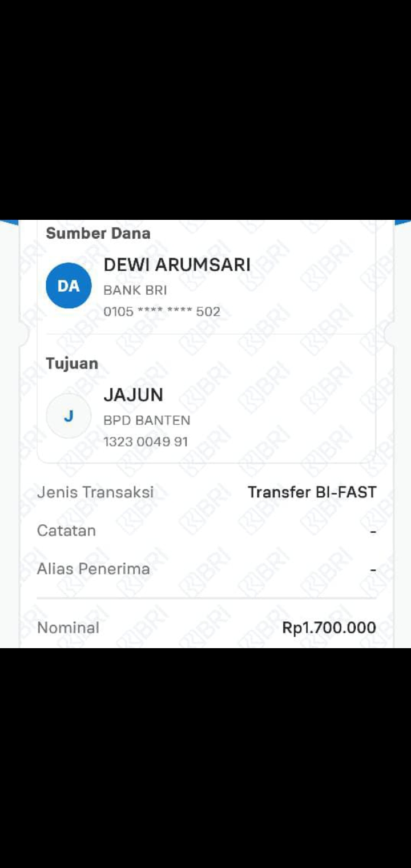Click the dash value beside Alias Penerima
The width and height of the screenshot is (411, 868).
(373, 570)
